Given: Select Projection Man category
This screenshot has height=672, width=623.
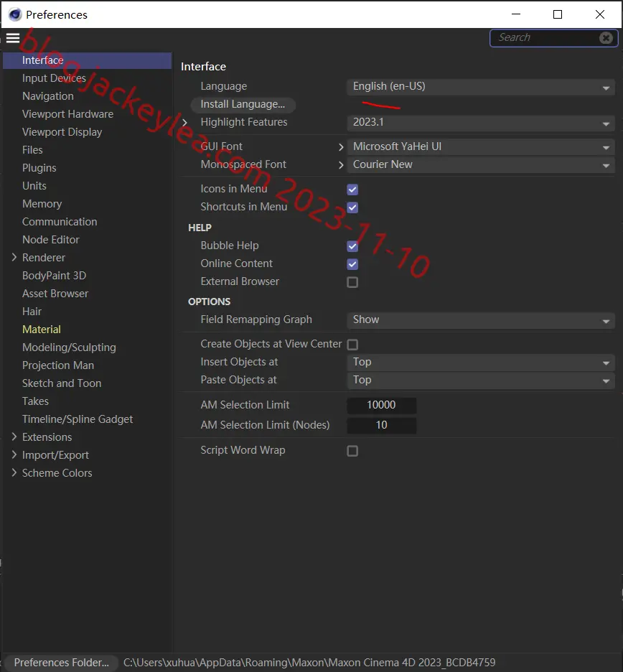Looking at the screenshot, I should [x=58, y=365].
